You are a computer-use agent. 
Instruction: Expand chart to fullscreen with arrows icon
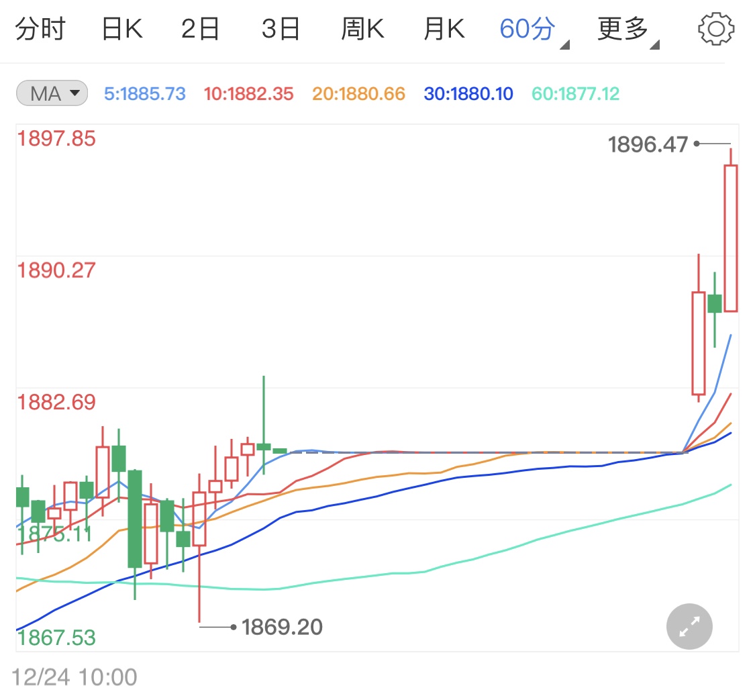coord(689,626)
